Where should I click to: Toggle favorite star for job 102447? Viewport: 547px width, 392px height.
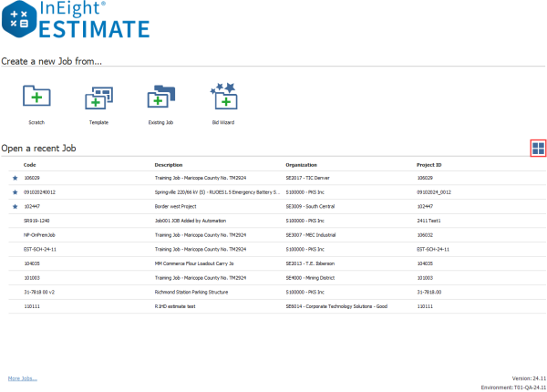[15, 206]
